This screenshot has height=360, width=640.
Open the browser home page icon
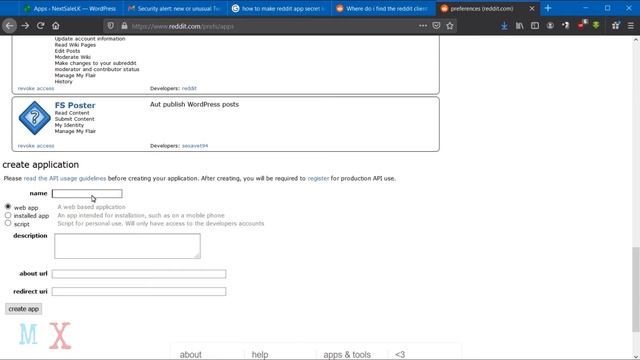(56, 26)
